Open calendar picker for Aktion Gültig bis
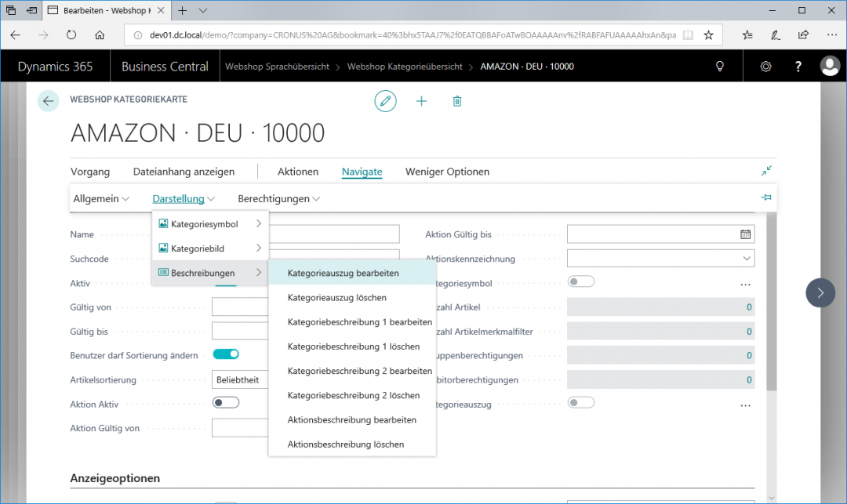Screen dimensions: 847x504 pos(746,234)
